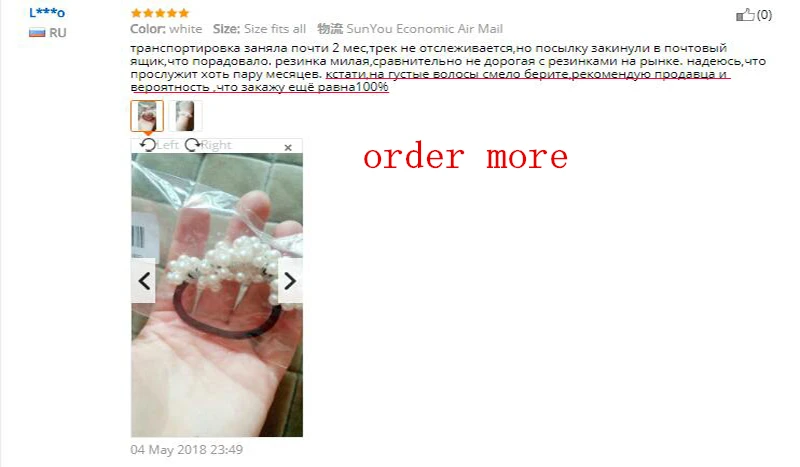Click the thumbs-up helpful icon

[x=745, y=15]
